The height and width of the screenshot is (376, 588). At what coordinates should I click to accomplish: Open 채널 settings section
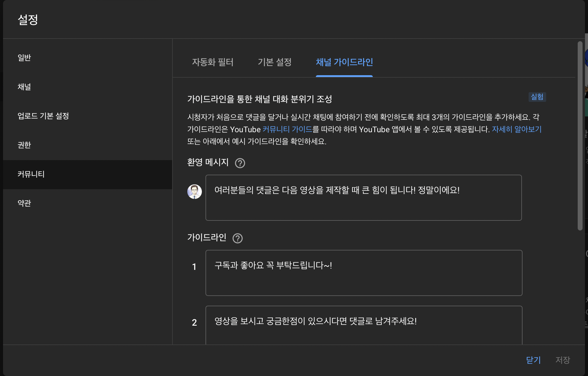(x=24, y=87)
